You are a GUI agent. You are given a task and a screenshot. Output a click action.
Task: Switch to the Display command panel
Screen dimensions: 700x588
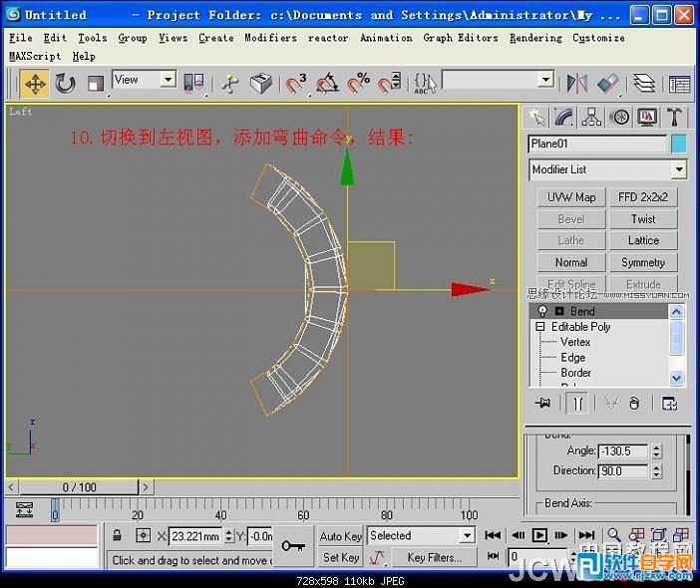click(647, 118)
